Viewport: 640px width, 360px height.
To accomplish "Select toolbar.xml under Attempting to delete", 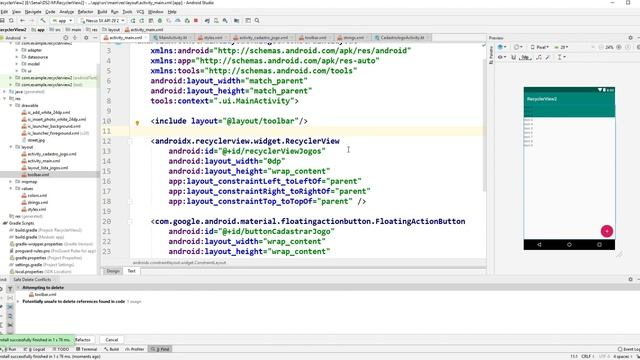I will [x=42, y=294].
